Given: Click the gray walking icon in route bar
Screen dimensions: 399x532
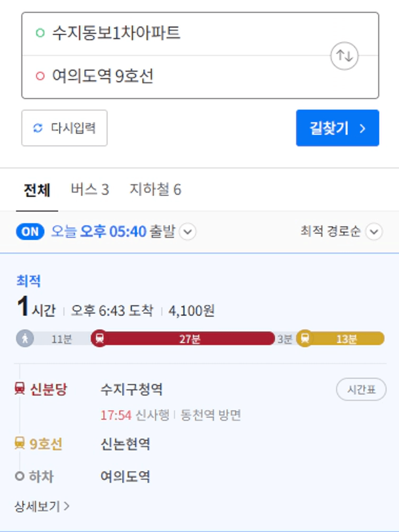Looking at the screenshot, I should point(25,338).
